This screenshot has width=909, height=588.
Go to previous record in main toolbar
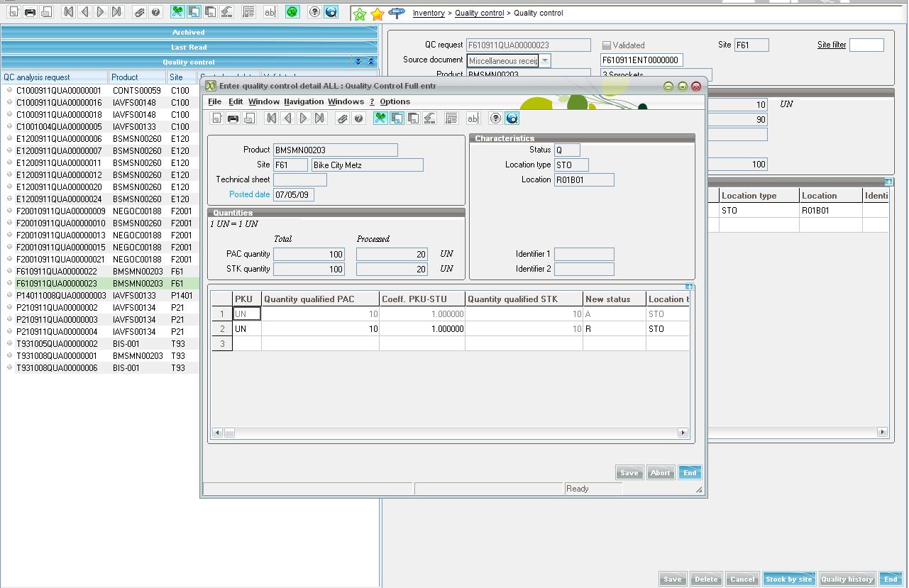84,12
